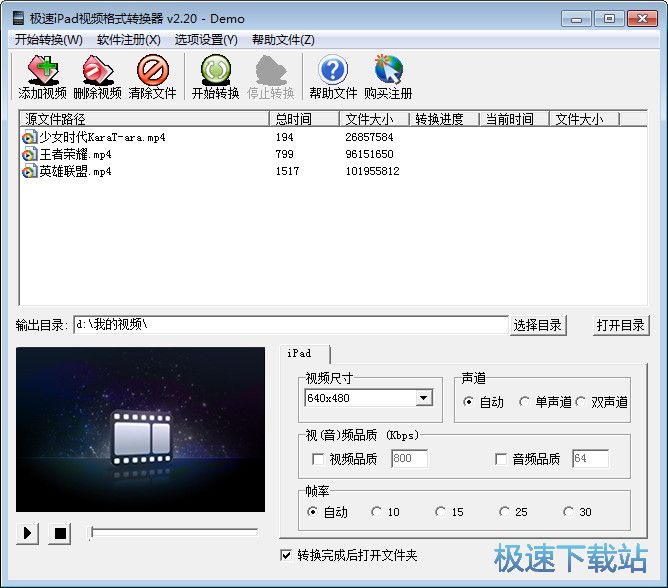The width and height of the screenshot is (668, 588).
Task: Switch to the iPad tab
Action: point(299,353)
